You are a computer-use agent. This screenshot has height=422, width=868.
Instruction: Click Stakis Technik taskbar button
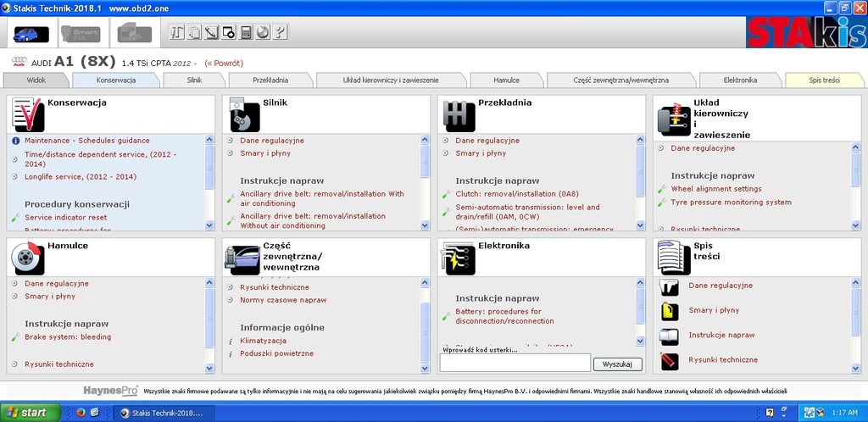click(x=162, y=413)
